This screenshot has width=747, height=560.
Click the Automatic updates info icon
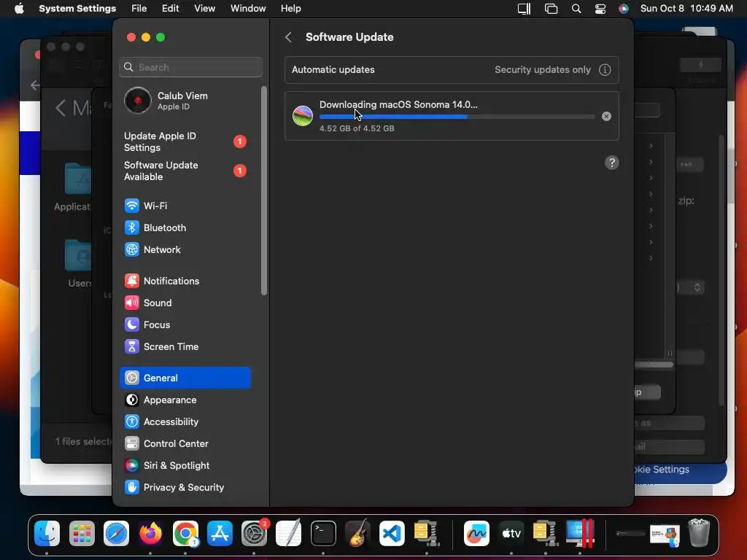605,69
